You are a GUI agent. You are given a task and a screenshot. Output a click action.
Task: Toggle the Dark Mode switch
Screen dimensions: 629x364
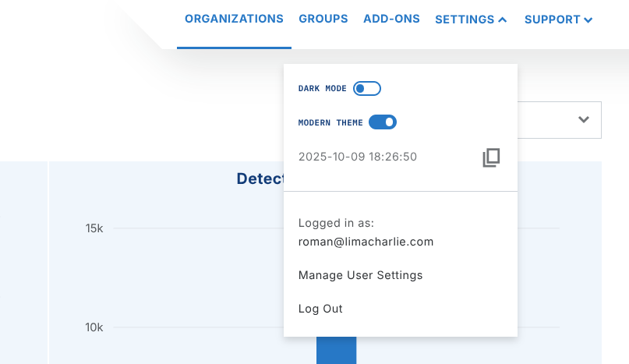click(x=367, y=89)
